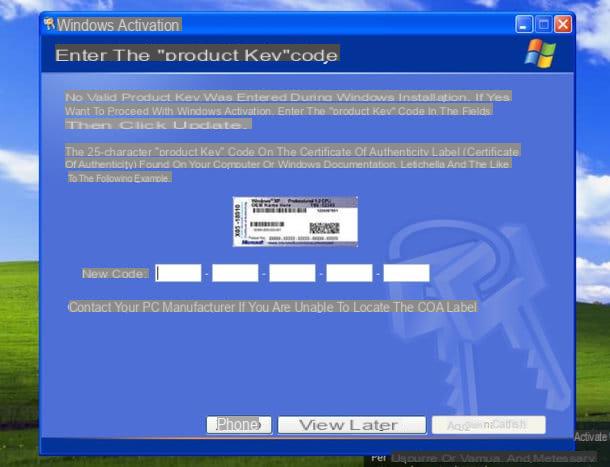Click the keys icon in title bar
610x467 pixels.
click(49, 24)
